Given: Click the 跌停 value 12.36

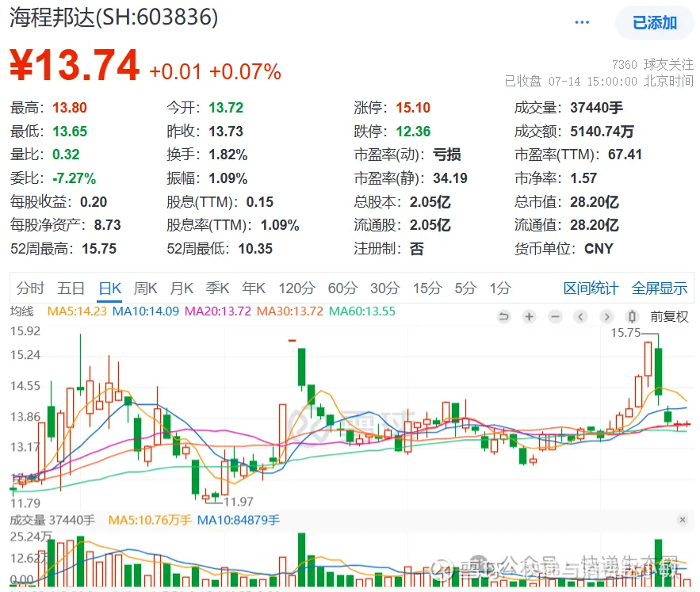Looking at the screenshot, I should (413, 132).
